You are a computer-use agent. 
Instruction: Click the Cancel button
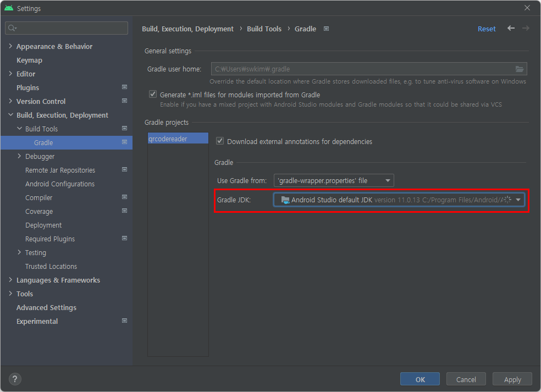[x=466, y=379]
